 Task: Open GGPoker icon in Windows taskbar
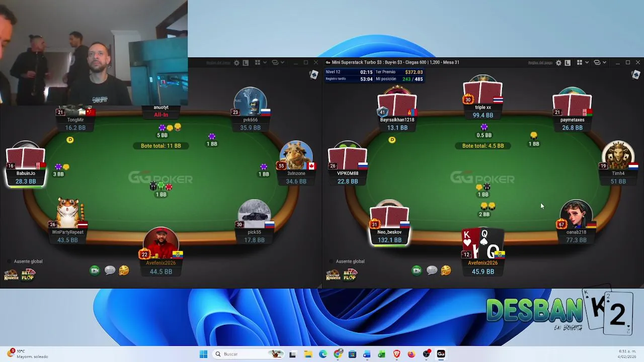coord(441,354)
